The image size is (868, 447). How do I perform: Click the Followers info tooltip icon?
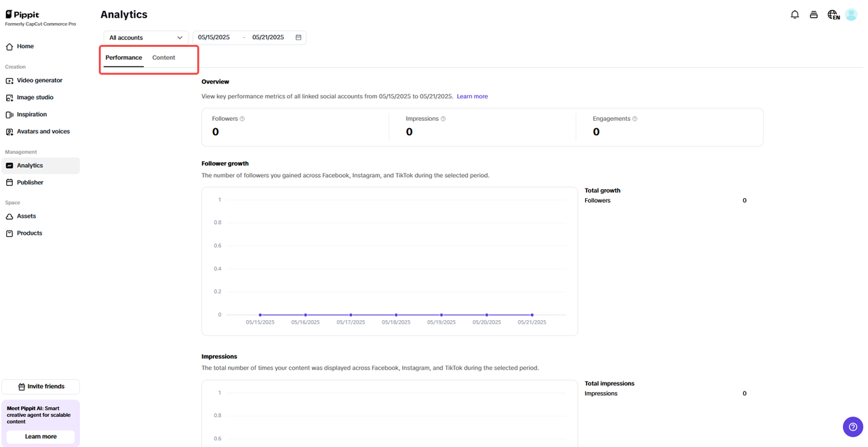point(242,119)
